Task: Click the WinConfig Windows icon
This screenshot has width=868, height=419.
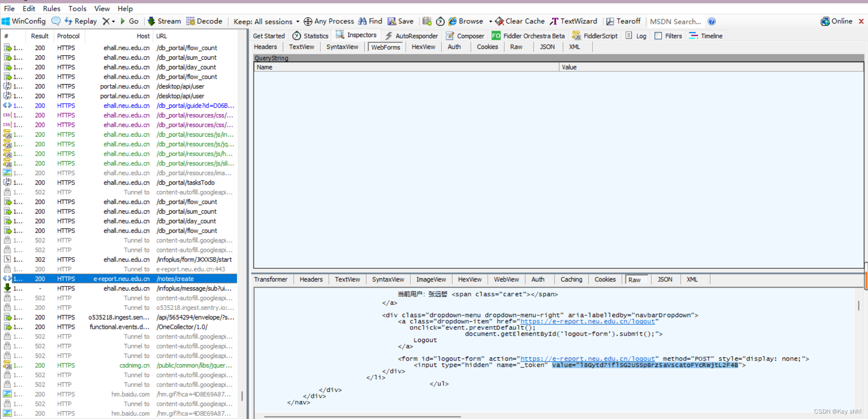Action: coord(6,21)
